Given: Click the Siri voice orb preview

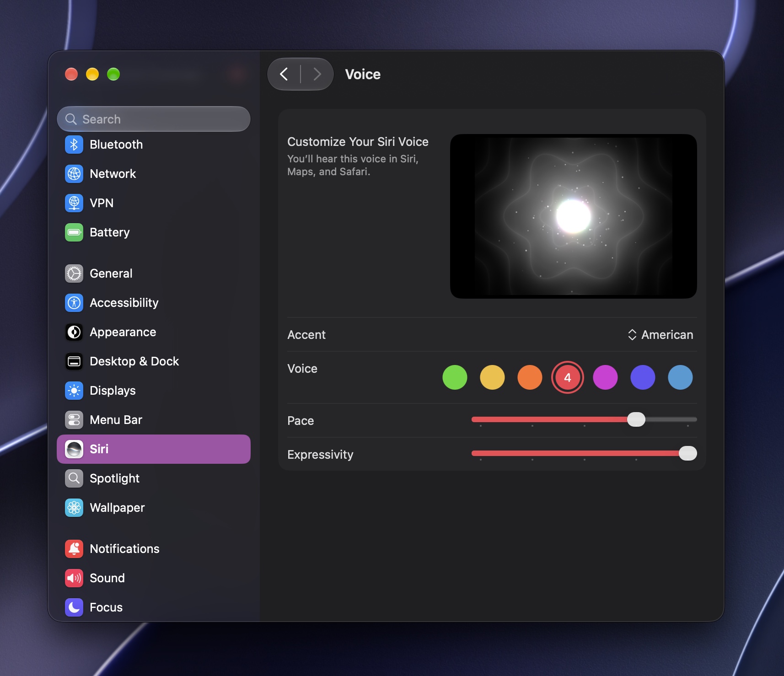Looking at the screenshot, I should tap(574, 216).
